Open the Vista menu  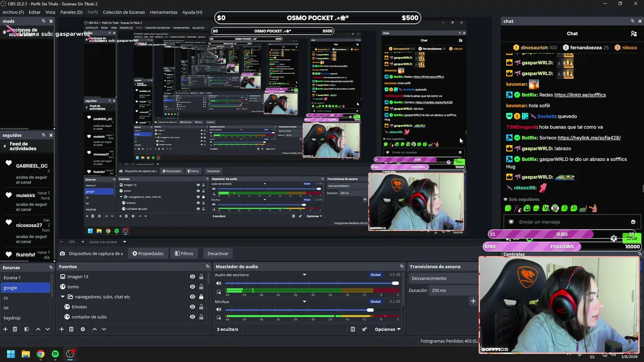50,12
